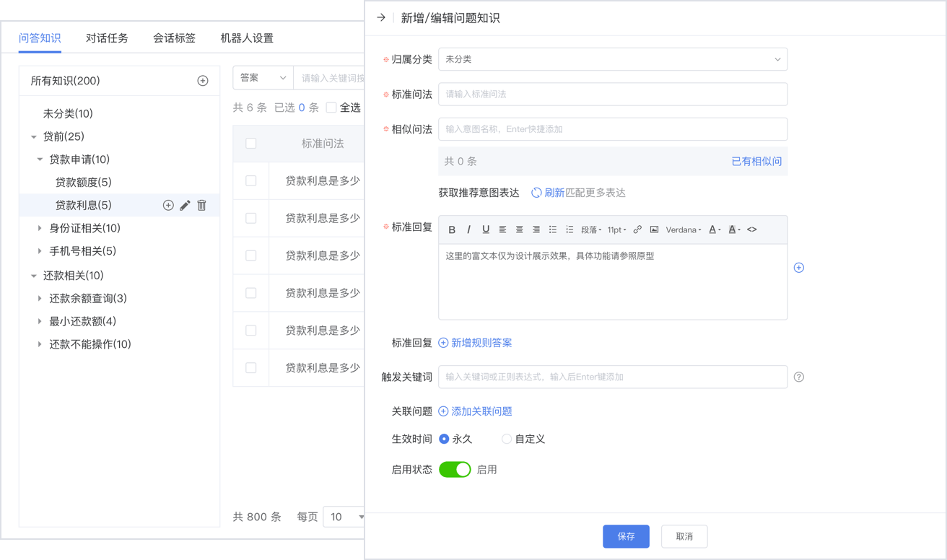Check the 全选 checkbox
The width and height of the screenshot is (947, 560).
point(331,108)
